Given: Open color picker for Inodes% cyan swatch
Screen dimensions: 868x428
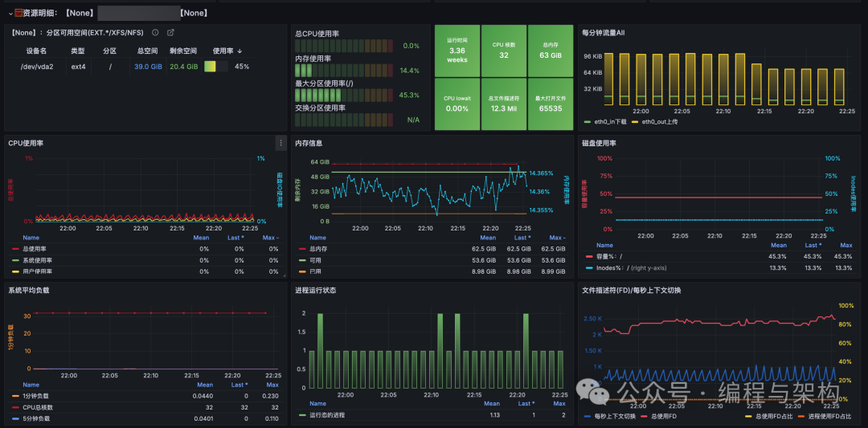Looking at the screenshot, I should (589, 267).
